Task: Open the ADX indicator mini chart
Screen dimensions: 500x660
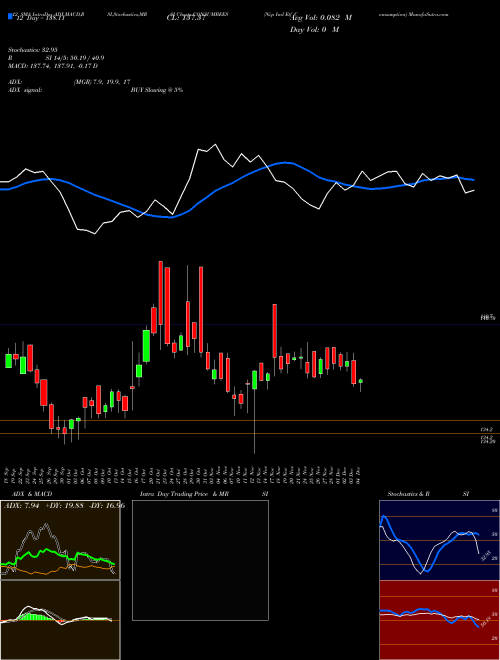Action: 60,540
